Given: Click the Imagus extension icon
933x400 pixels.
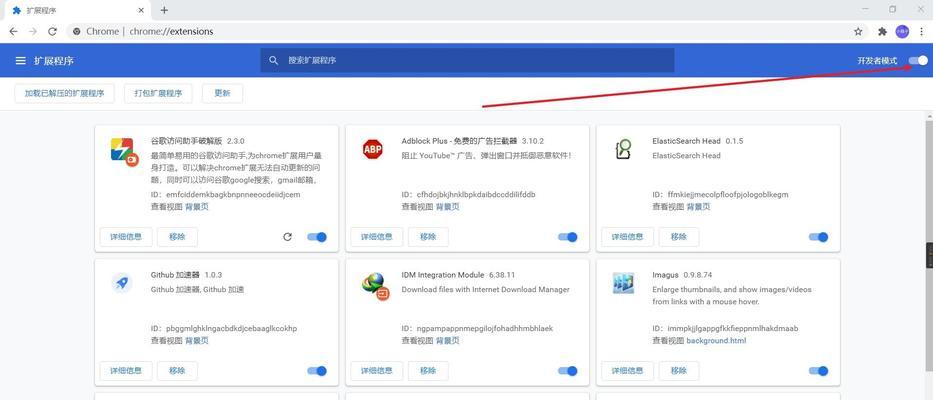Looking at the screenshot, I should point(623,283).
